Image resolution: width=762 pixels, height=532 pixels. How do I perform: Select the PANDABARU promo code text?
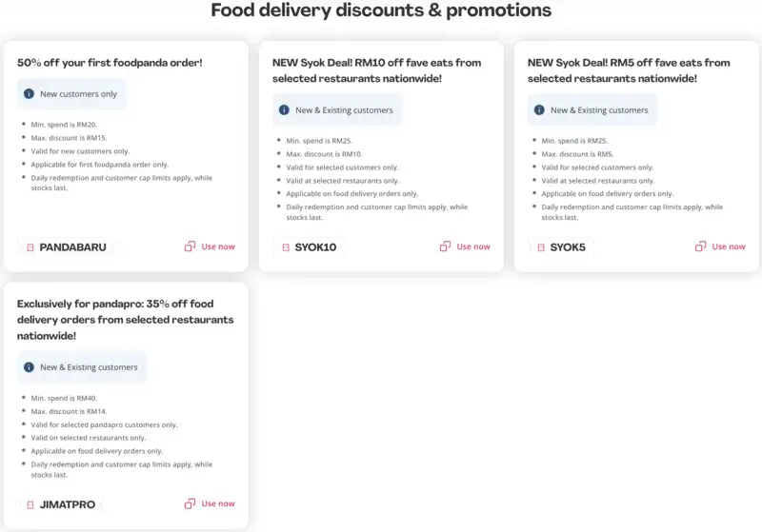(72, 247)
